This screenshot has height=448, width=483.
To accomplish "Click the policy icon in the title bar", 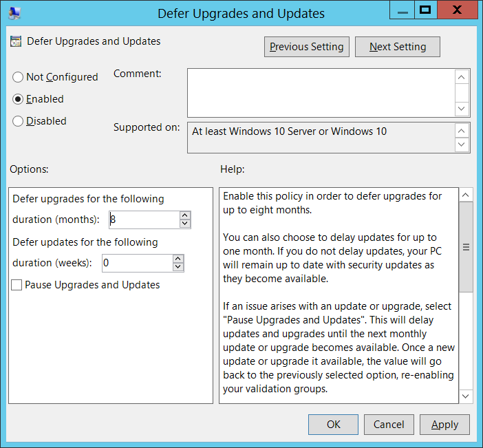I will click(14, 12).
